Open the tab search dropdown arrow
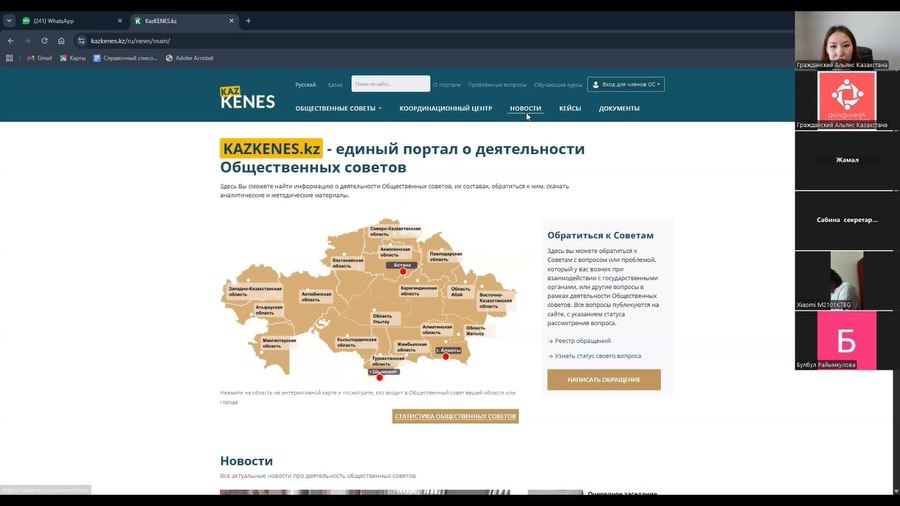Image resolution: width=900 pixels, height=506 pixels. (9, 21)
